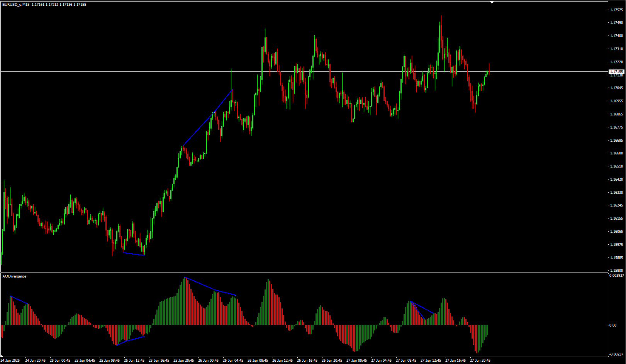
Task: Click the 1.15800 price scale label
Action: click(x=616, y=271)
